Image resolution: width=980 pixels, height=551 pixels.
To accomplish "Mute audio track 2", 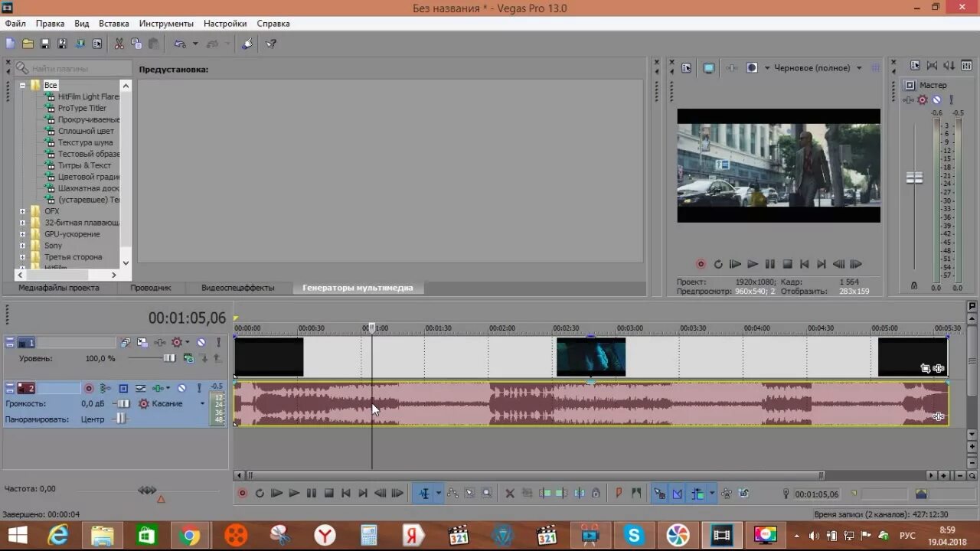I will coord(181,389).
